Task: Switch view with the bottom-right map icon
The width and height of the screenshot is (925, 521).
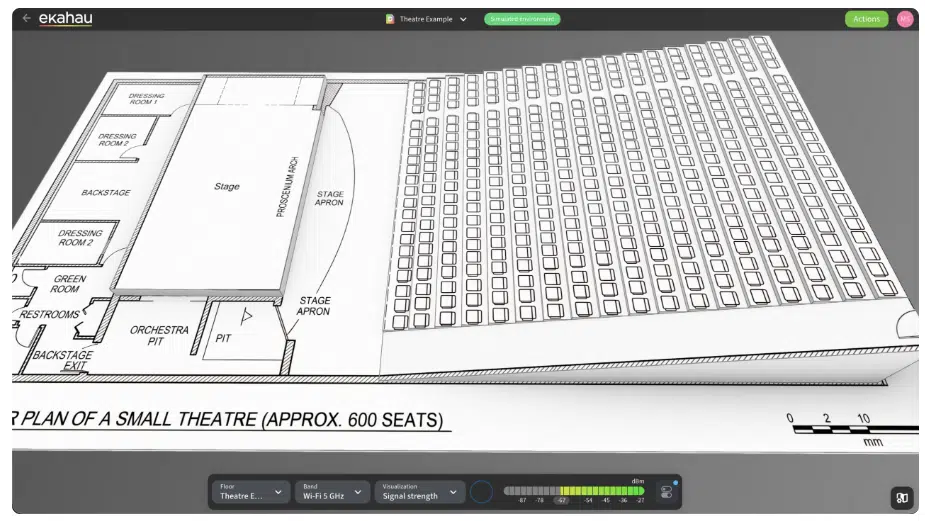Action: 902,498
